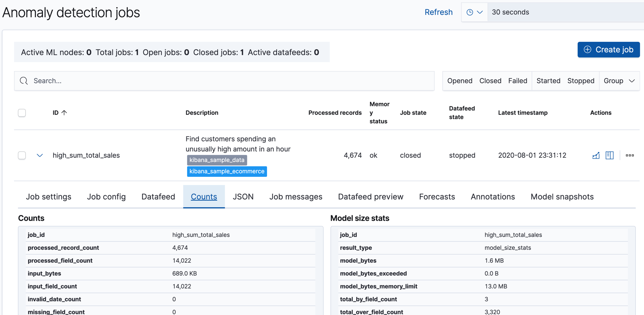Viewport: 644px width, 315px height.
Task: Toggle the Stopped datafeed filter
Action: click(x=580, y=81)
